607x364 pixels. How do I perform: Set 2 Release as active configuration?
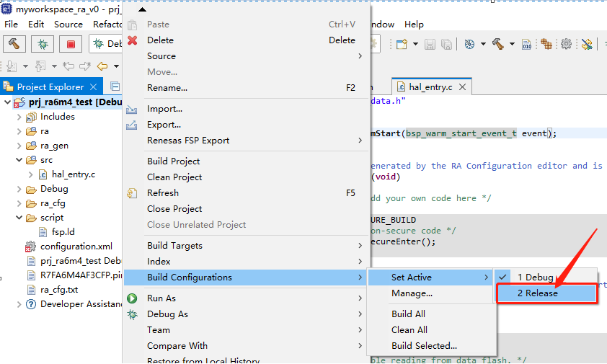click(x=537, y=293)
